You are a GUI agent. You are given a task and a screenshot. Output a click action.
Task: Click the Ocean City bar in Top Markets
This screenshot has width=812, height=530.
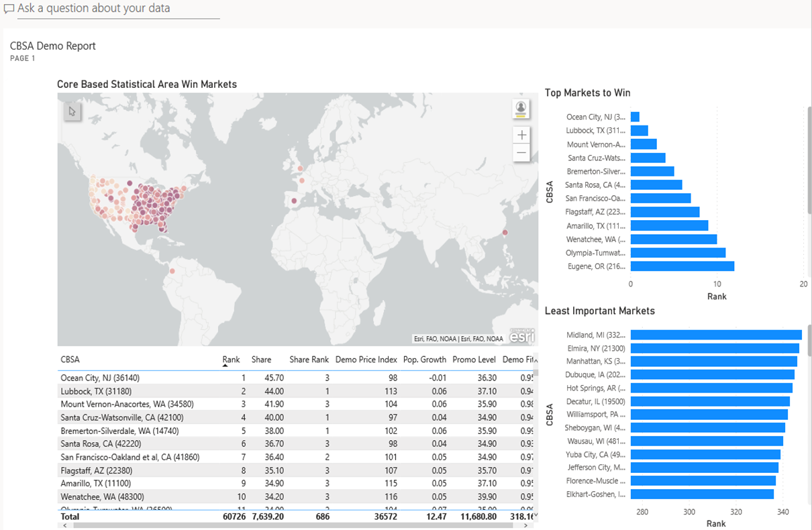(635, 117)
